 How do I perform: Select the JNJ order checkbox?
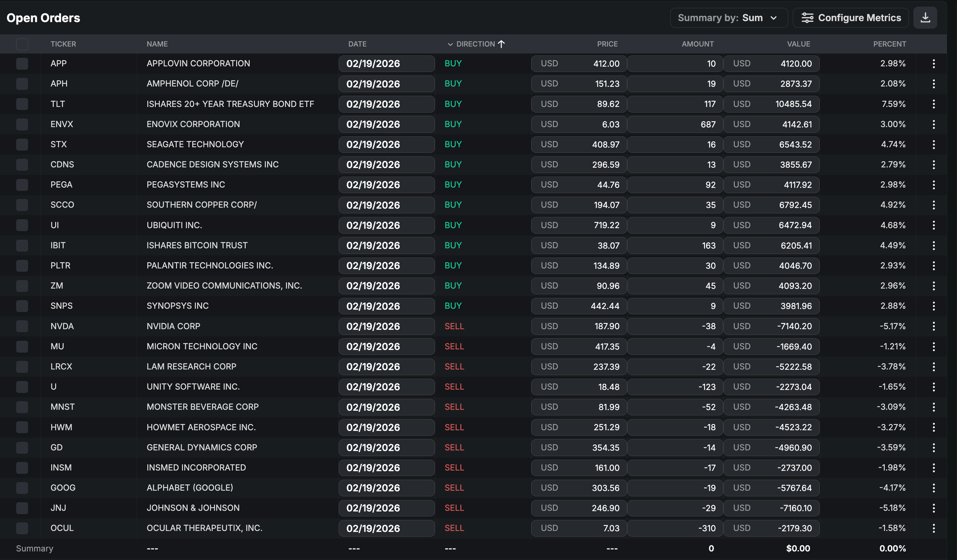22,508
